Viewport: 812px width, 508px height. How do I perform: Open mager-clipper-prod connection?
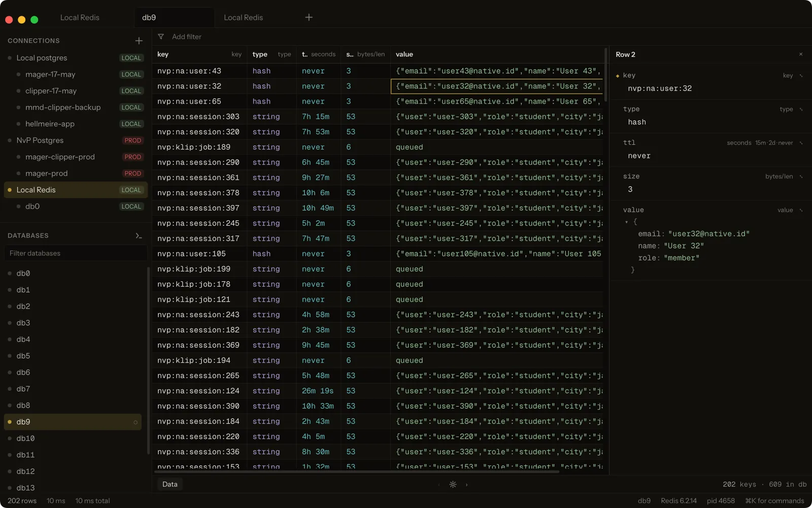75,157
